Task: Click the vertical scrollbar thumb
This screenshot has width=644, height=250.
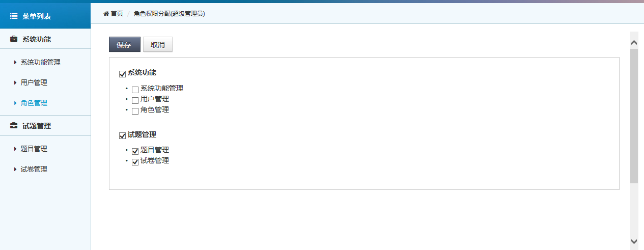Action: coord(634,116)
